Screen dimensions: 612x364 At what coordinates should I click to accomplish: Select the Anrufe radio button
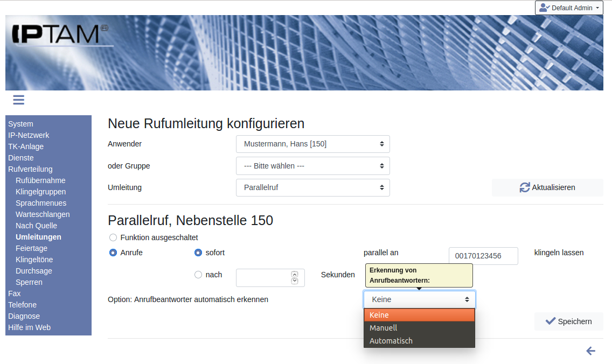113,253
